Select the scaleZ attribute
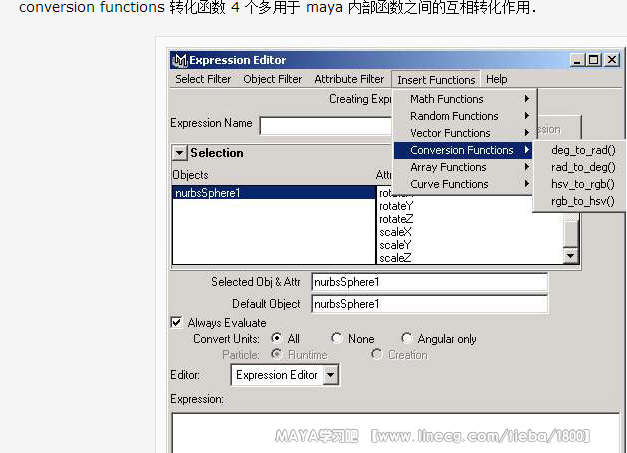The image size is (627, 453). click(x=395, y=258)
